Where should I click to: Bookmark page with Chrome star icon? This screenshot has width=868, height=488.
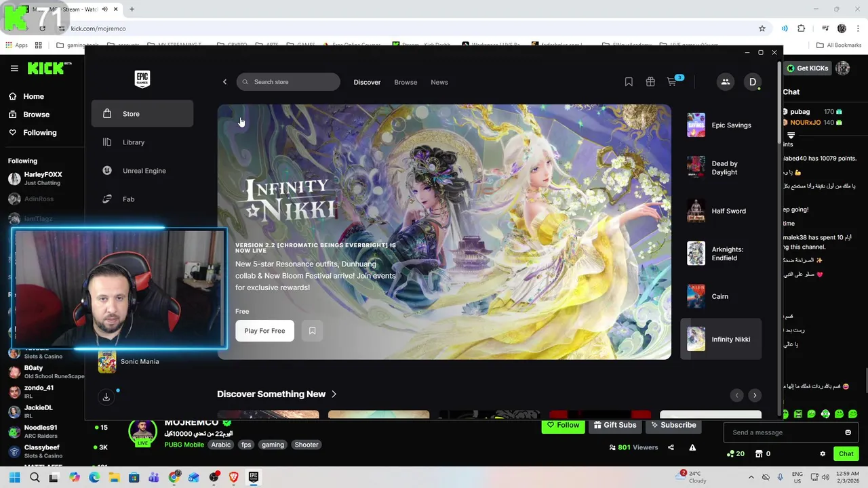[x=762, y=28]
